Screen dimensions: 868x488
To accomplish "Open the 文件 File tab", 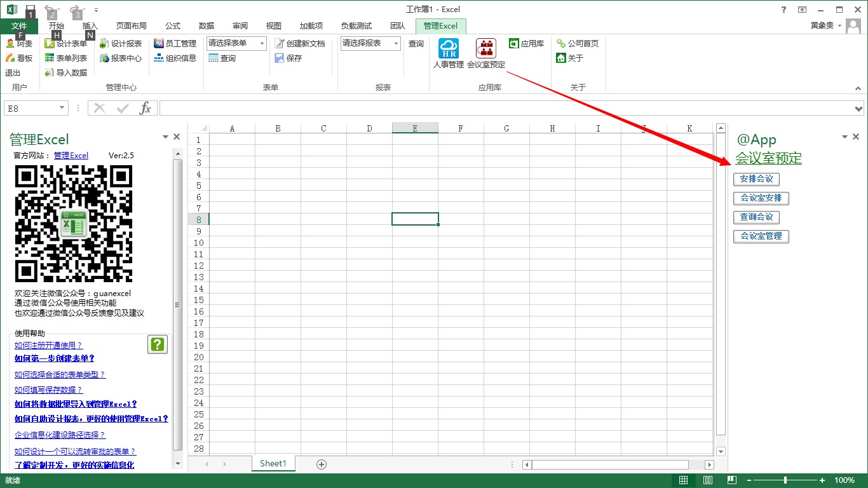I will [x=19, y=26].
